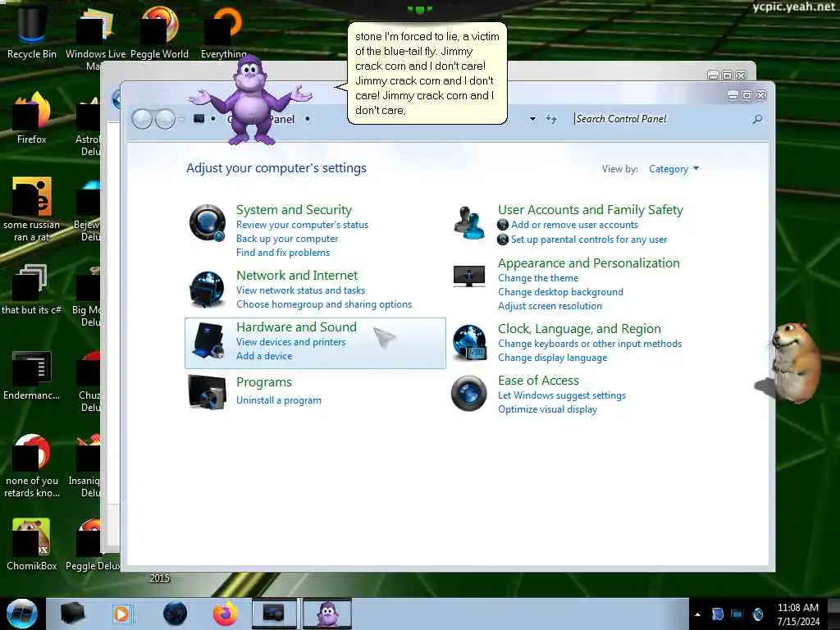Expand the address bar history dropdown arrow
The width and height of the screenshot is (840, 630).
[x=532, y=119]
